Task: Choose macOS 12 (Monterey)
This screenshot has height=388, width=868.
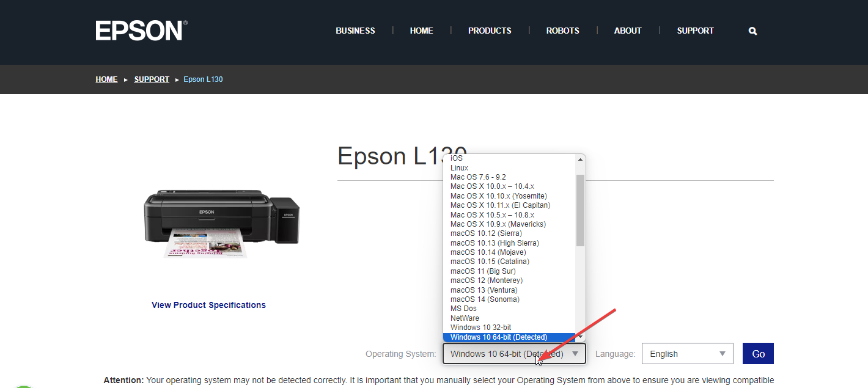Action: coord(510,280)
